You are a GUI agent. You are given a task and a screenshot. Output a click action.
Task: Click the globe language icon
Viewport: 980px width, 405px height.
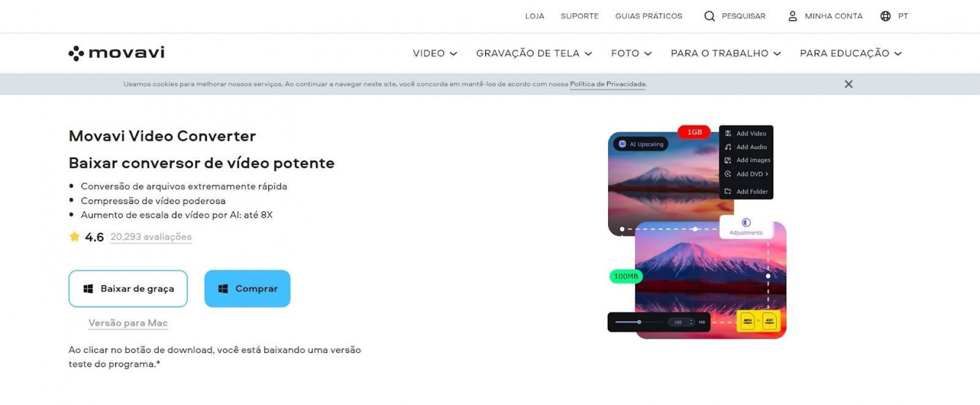pos(885,16)
